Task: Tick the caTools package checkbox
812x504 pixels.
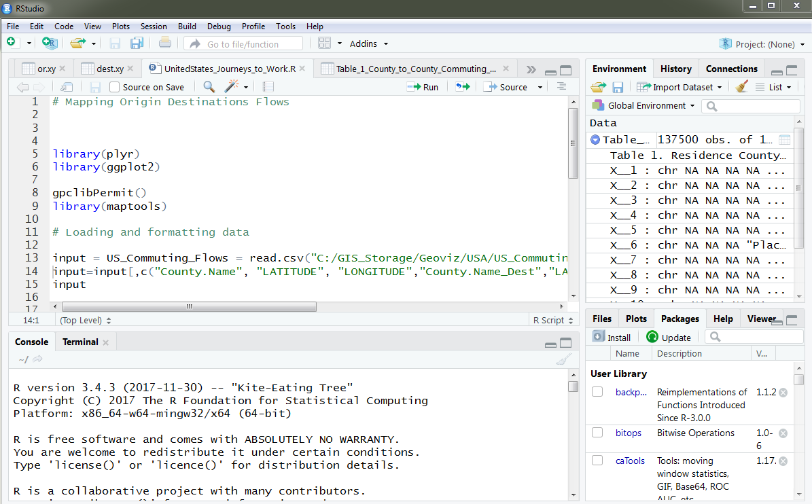Action: (597, 461)
